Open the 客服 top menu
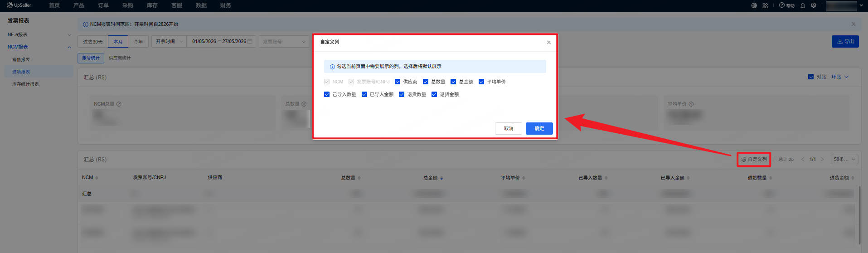 pyautogui.click(x=177, y=5)
